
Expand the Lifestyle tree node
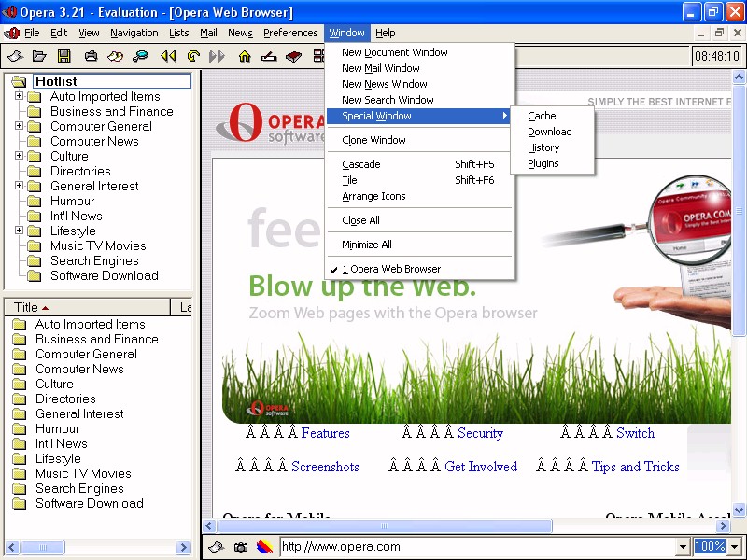pos(19,230)
